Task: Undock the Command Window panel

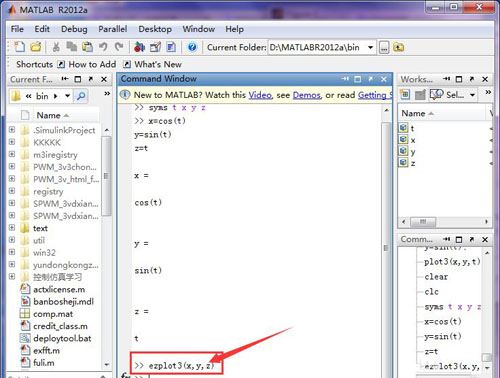Action: [371, 79]
